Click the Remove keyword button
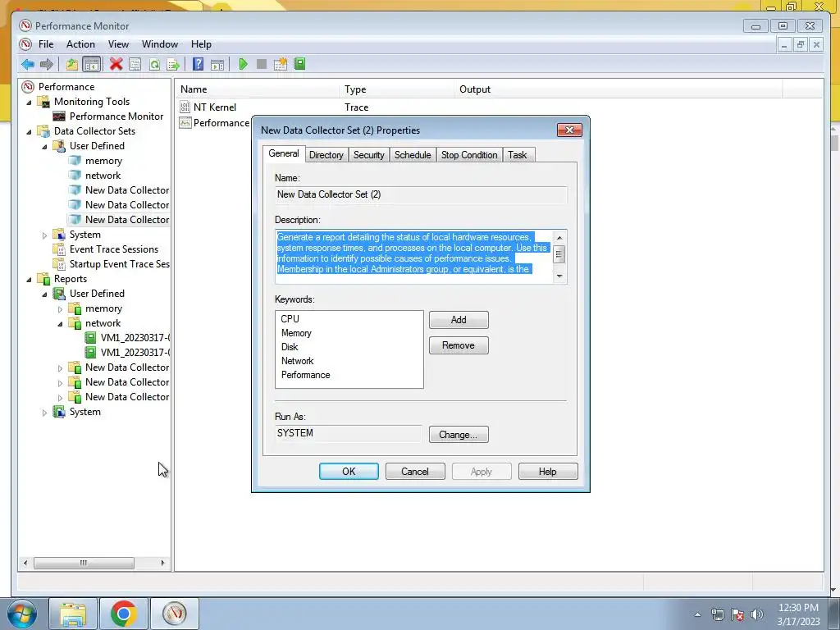This screenshot has height=630, width=840. point(459,345)
